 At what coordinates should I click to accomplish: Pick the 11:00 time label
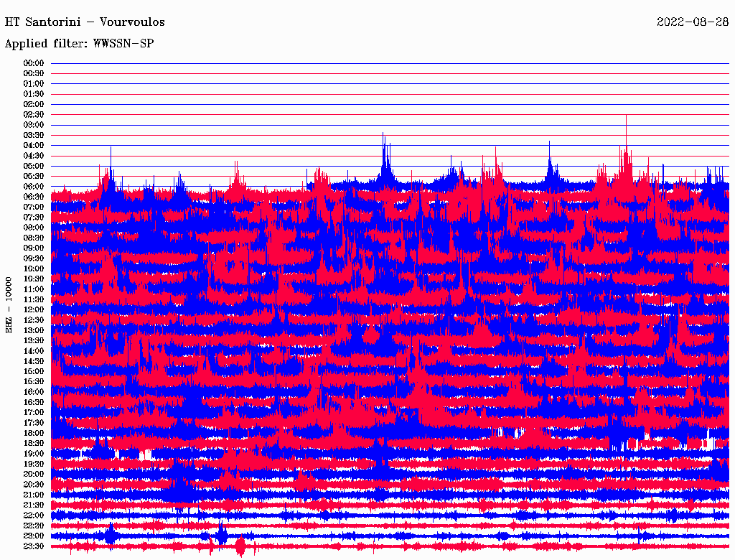[x=34, y=289]
